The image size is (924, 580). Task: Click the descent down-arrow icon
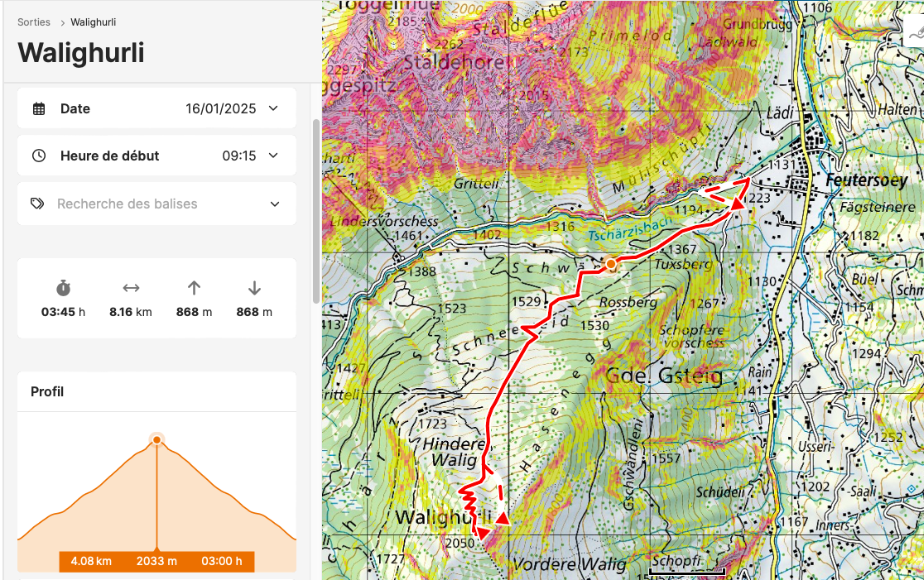254,288
